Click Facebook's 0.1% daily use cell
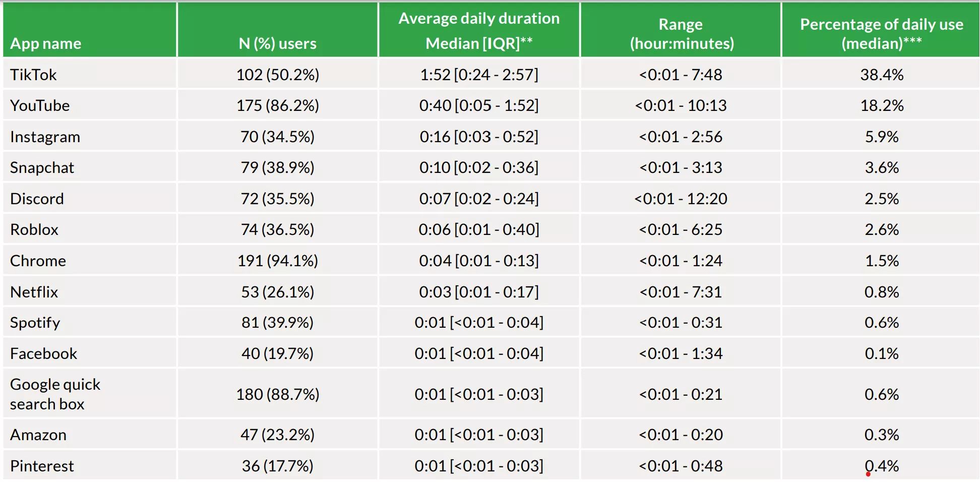This screenshot has height=482, width=980. coord(881,353)
